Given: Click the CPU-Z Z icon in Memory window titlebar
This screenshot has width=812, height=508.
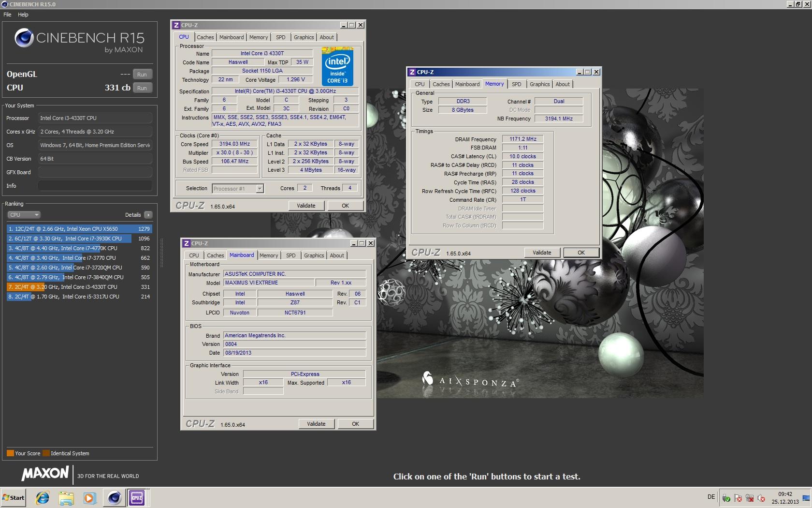Looking at the screenshot, I should [412, 72].
